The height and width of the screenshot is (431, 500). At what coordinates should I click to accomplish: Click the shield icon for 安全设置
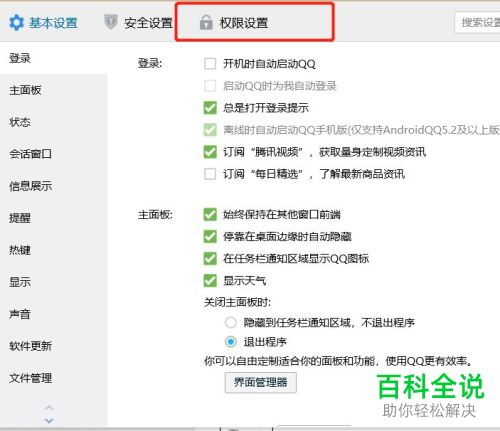point(111,22)
